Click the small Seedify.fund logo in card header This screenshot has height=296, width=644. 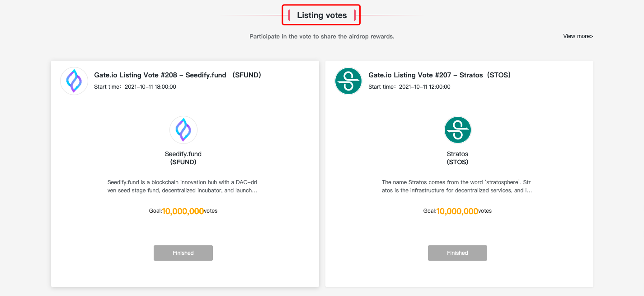tap(74, 81)
